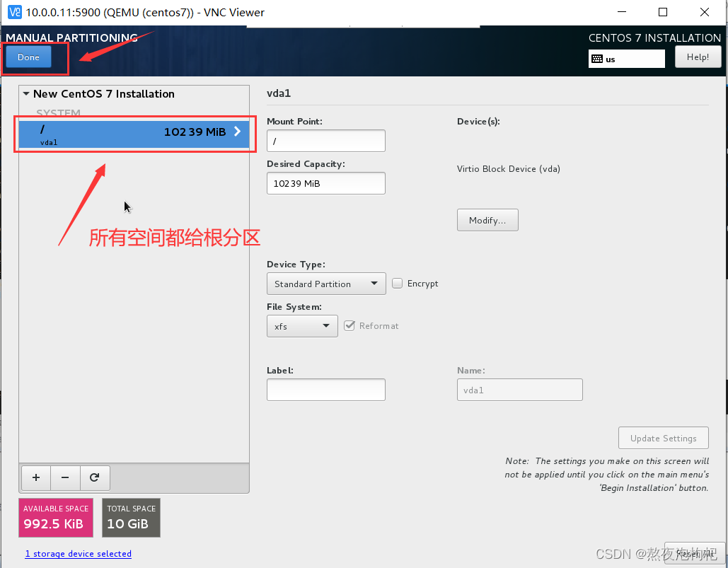Click the chevron arrow on vda1 row
The width and height of the screenshot is (728, 568).
(x=237, y=132)
